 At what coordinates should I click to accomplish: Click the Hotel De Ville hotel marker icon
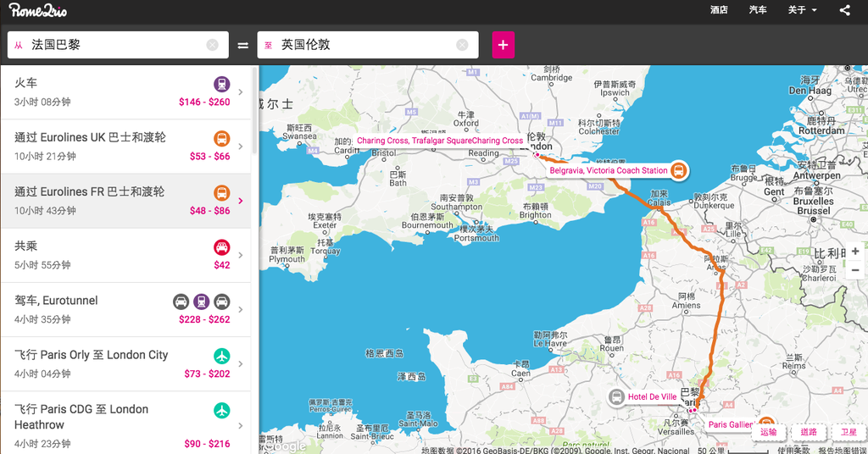616,396
